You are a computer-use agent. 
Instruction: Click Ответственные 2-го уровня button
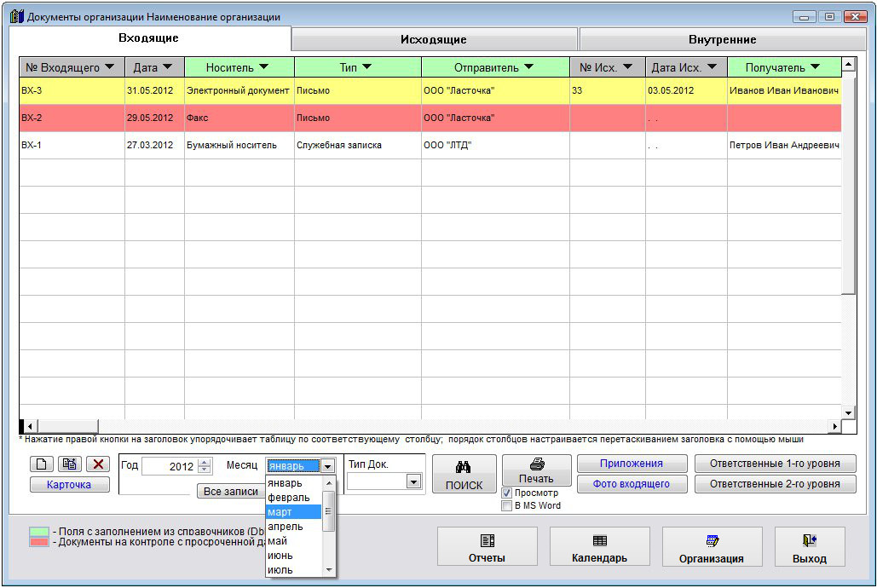[x=776, y=484]
